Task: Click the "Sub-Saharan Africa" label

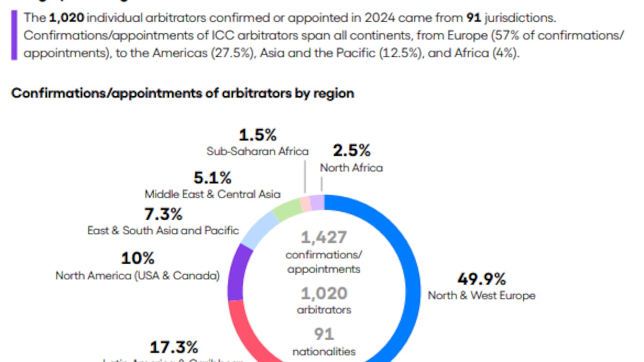Action: click(257, 151)
